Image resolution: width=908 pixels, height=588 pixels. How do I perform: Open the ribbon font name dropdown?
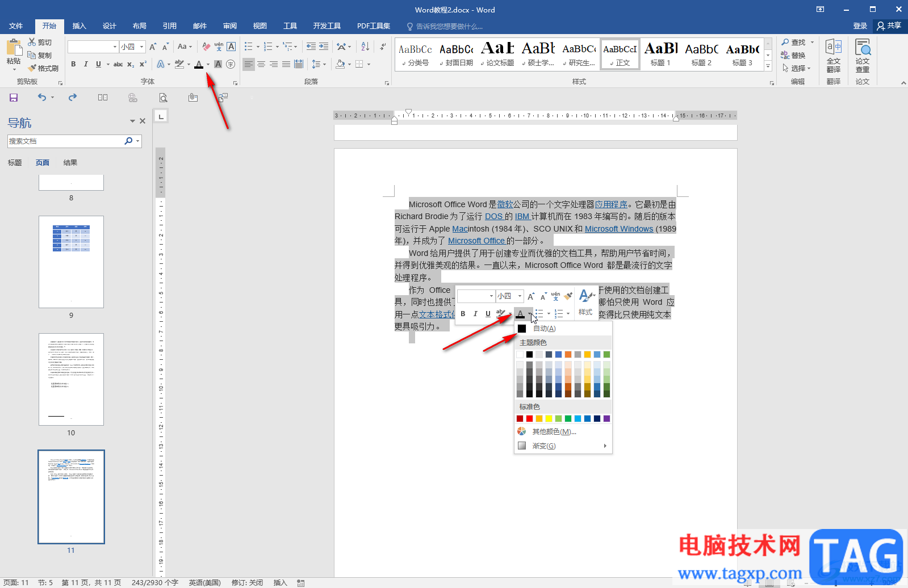click(x=115, y=47)
